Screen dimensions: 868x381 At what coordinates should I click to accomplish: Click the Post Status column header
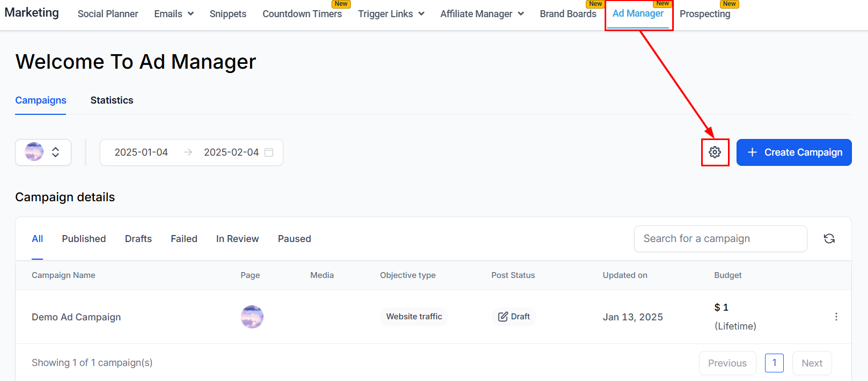click(x=513, y=275)
